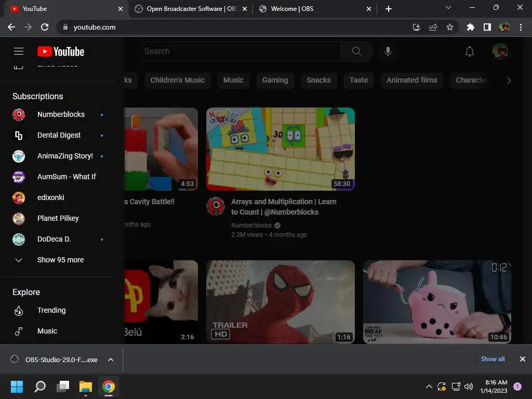
Task: Click AnimaZing Story! channel avatar
Action: click(x=19, y=156)
